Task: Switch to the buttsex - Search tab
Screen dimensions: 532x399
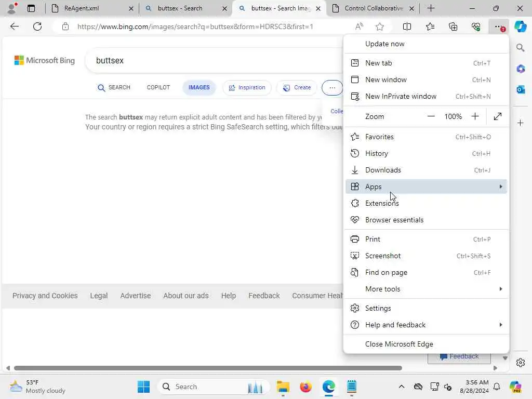Action: click(x=185, y=8)
